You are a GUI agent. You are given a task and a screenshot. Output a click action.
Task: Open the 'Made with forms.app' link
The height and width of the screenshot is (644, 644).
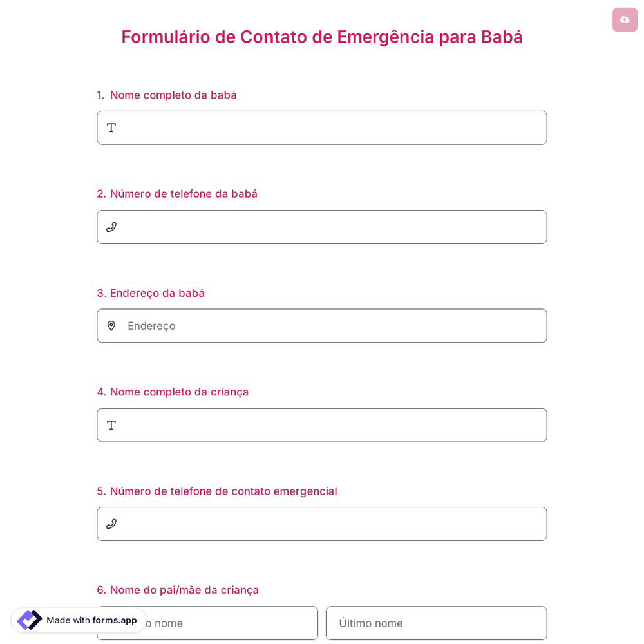click(77, 620)
